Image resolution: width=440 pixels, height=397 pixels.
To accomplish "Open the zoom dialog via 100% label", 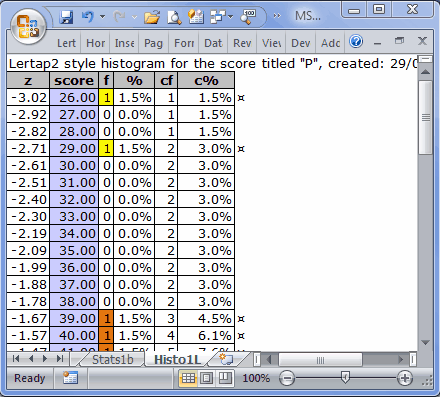I will click(256, 378).
